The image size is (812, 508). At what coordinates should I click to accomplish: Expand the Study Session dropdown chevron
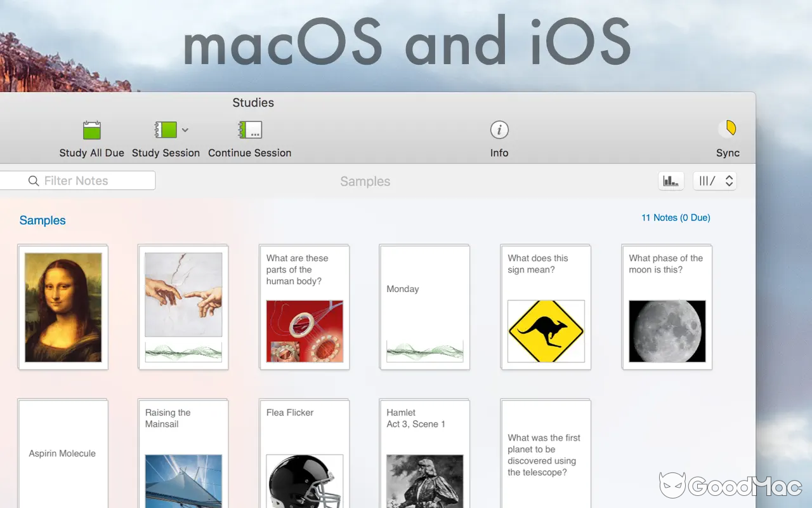tap(186, 130)
